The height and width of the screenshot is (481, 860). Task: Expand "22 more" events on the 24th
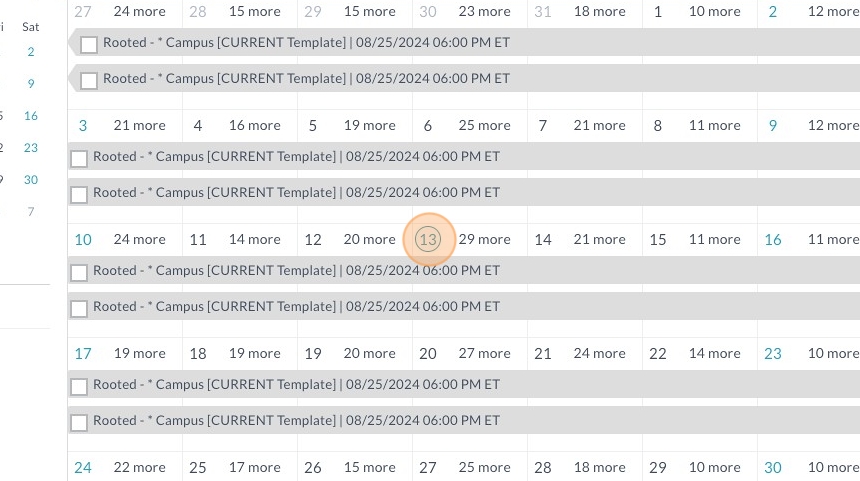[139, 468]
